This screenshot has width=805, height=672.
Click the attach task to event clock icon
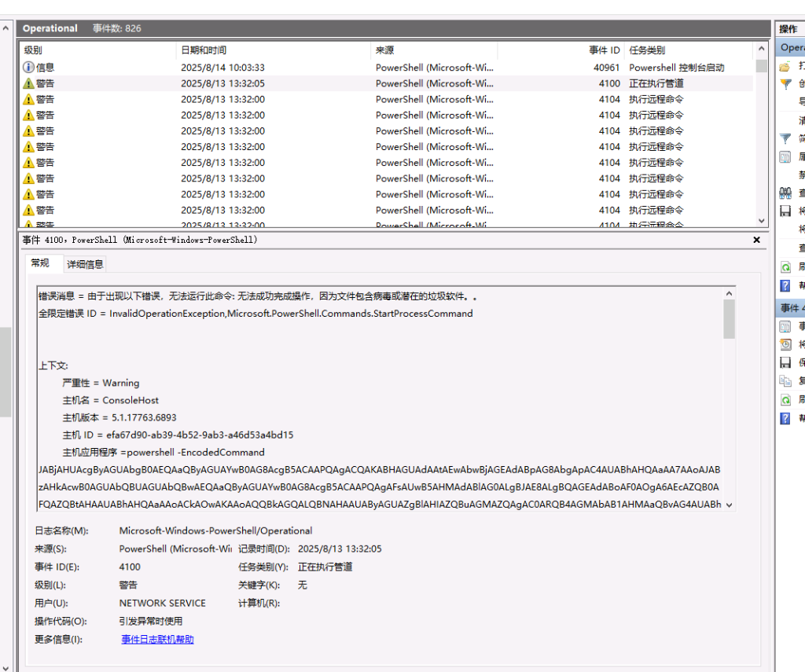pos(785,344)
